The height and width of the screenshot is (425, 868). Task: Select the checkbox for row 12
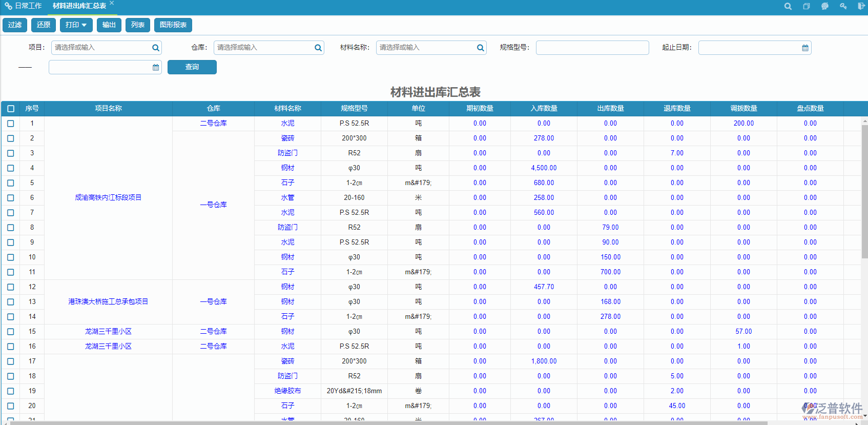pyautogui.click(x=11, y=287)
